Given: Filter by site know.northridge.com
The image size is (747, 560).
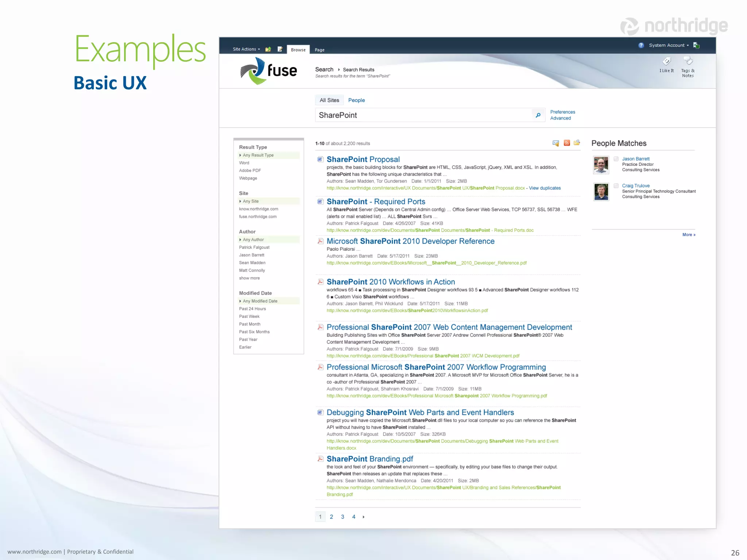Looking at the screenshot, I should pyautogui.click(x=259, y=209).
